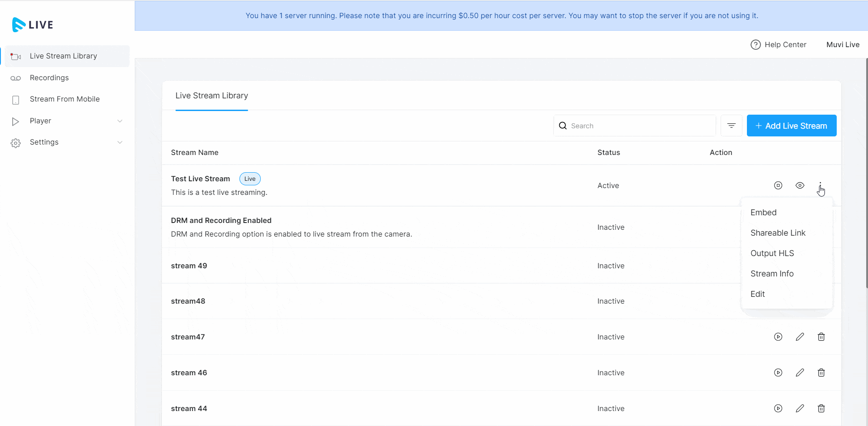
Task: Select Output HLS menu option
Action: coord(772,253)
